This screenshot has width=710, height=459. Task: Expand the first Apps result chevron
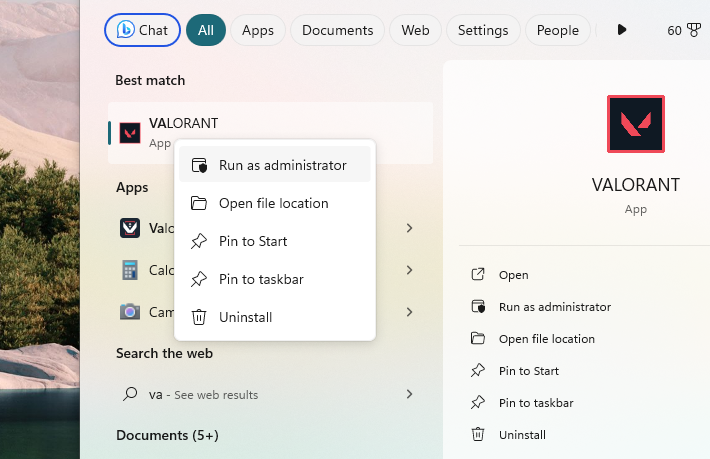pyautogui.click(x=409, y=228)
